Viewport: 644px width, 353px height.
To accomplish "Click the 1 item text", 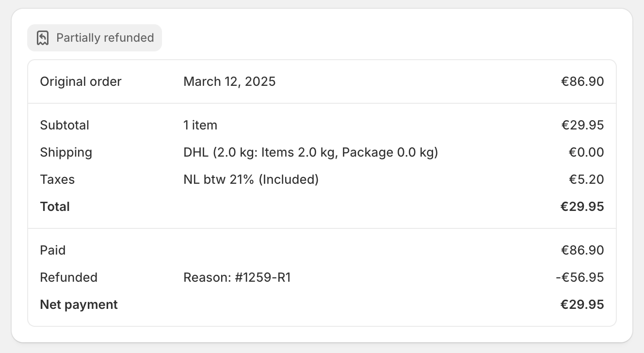I will [x=200, y=125].
